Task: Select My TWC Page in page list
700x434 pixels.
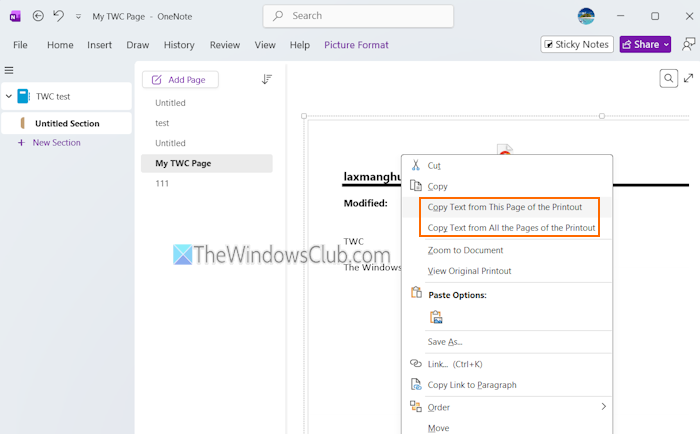Action: point(207,163)
